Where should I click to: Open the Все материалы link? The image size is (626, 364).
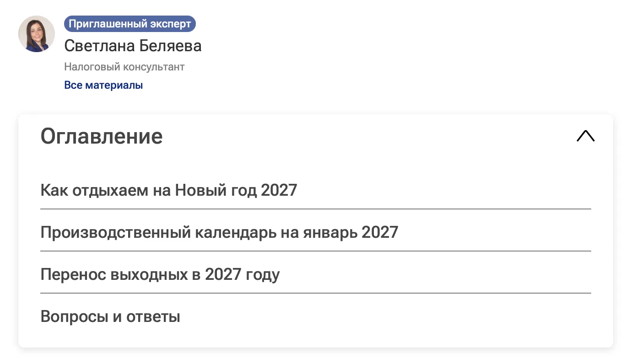coord(103,85)
